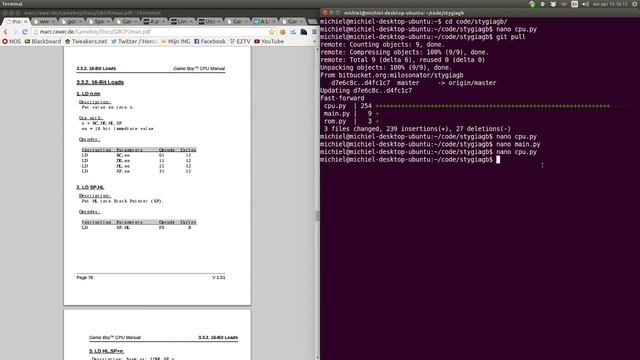This screenshot has width=640, height=360.
Task: Open the YouTube bookmark
Action: click(269, 41)
